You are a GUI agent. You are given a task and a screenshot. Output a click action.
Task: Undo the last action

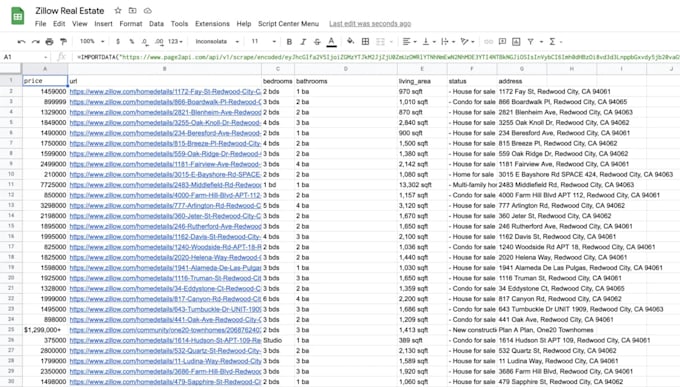(x=21, y=42)
